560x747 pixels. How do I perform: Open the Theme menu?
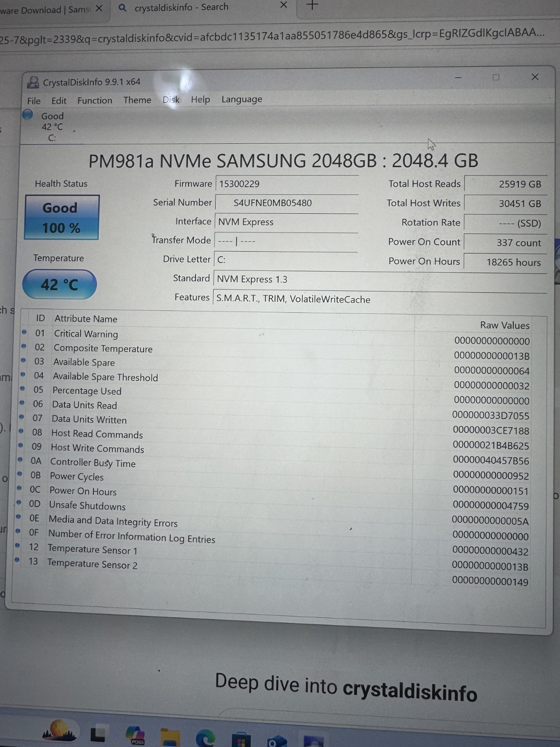coord(137,100)
